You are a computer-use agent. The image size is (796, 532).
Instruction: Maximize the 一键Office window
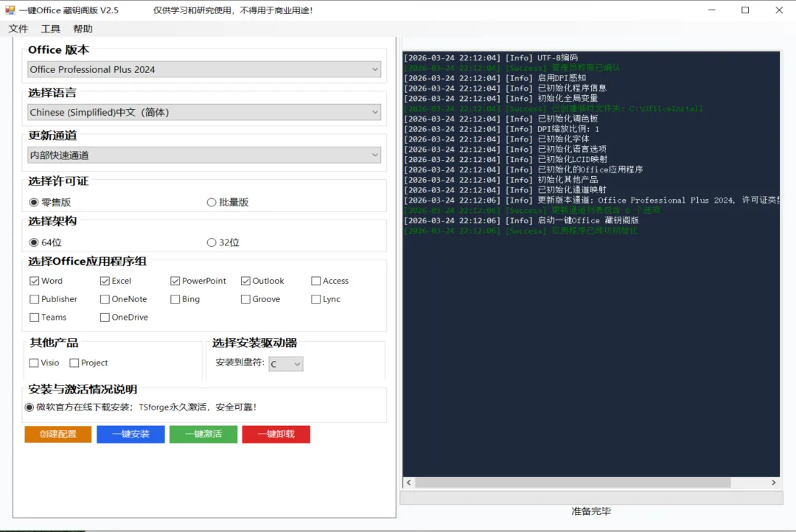745,10
